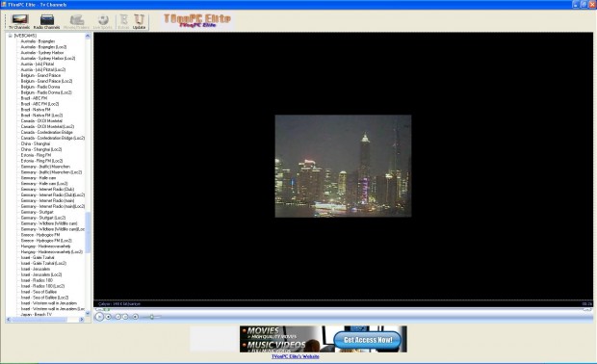This screenshot has height=364, width=597.
Task: Select China - Shanghai without Loc2
Action: tap(36, 143)
